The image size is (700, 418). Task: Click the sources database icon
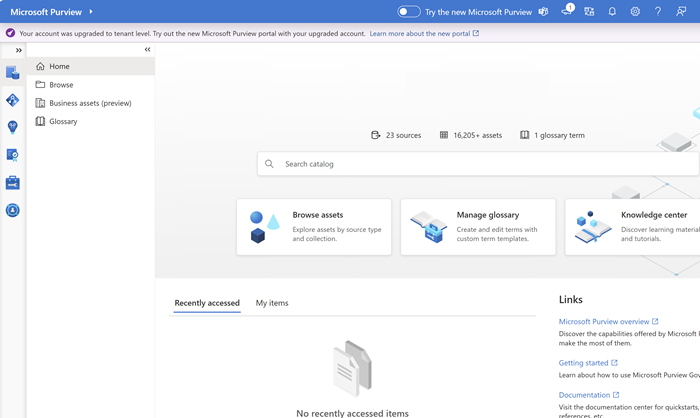click(376, 135)
